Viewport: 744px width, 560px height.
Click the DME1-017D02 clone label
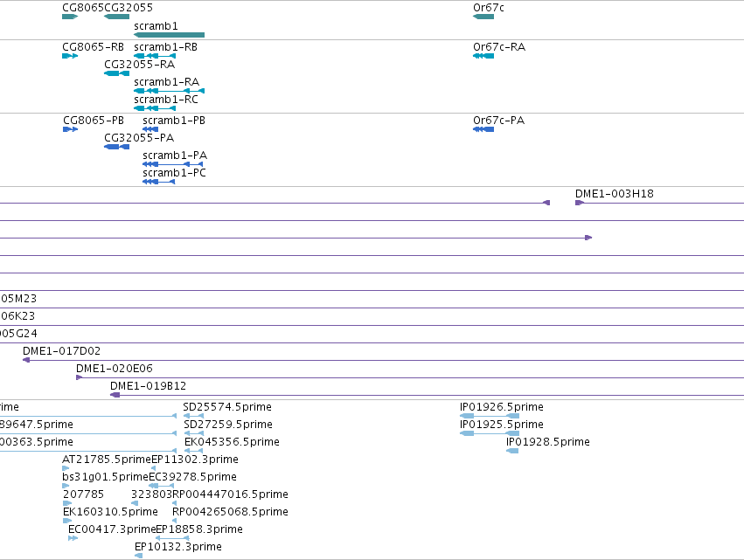pos(62,351)
